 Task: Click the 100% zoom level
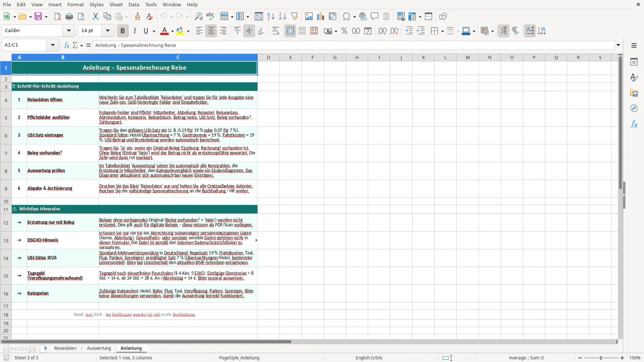[635, 358]
